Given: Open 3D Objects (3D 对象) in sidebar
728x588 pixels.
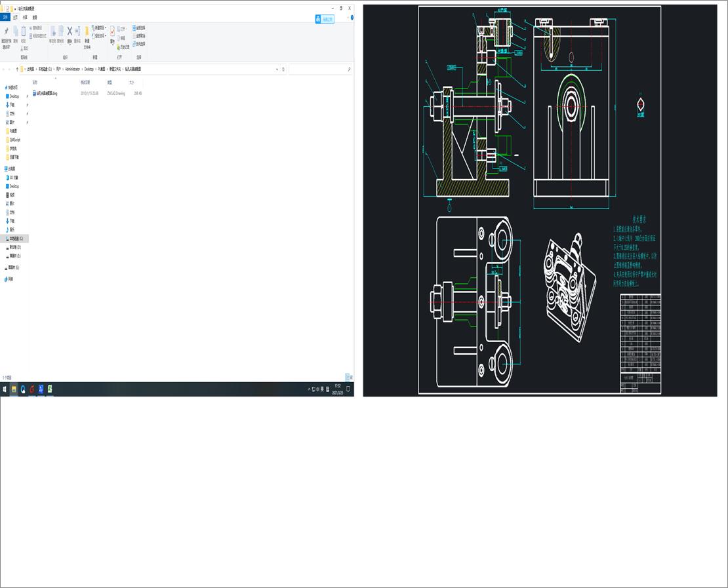Looking at the screenshot, I should coord(12,178).
